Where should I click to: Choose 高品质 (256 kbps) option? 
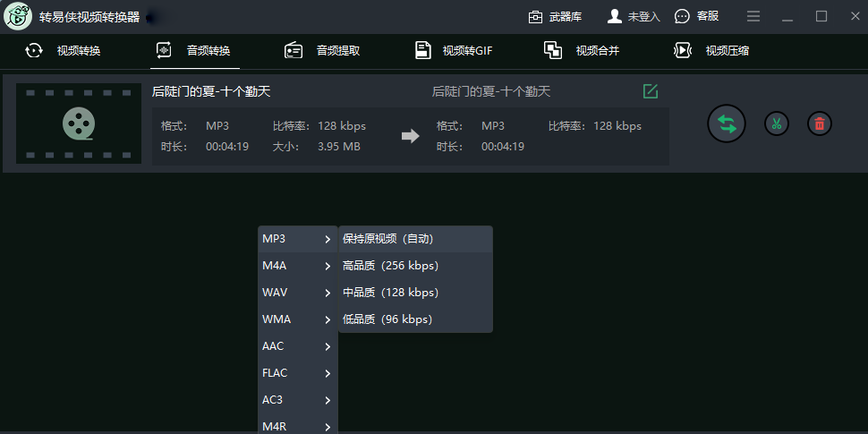coord(391,266)
